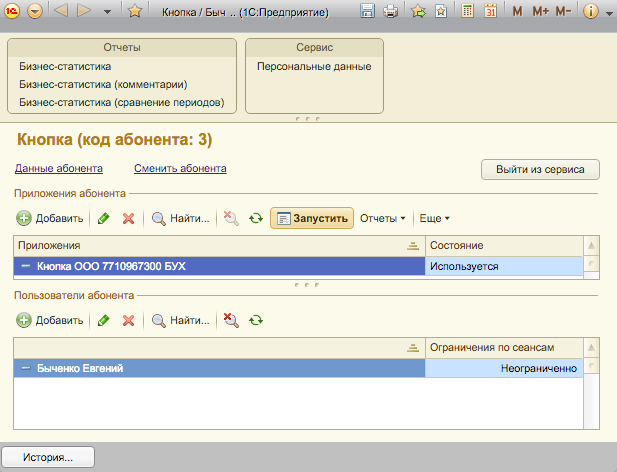Open Персональные данные service item
This screenshot has width=617, height=472.
[x=314, y=66]
